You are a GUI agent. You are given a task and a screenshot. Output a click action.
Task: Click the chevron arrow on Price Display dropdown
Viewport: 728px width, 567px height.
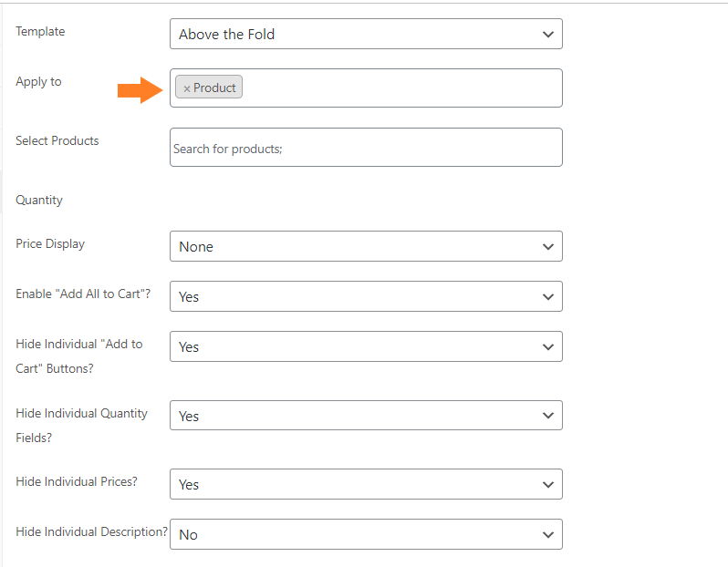pyautogui.click(x=548, y=247)
